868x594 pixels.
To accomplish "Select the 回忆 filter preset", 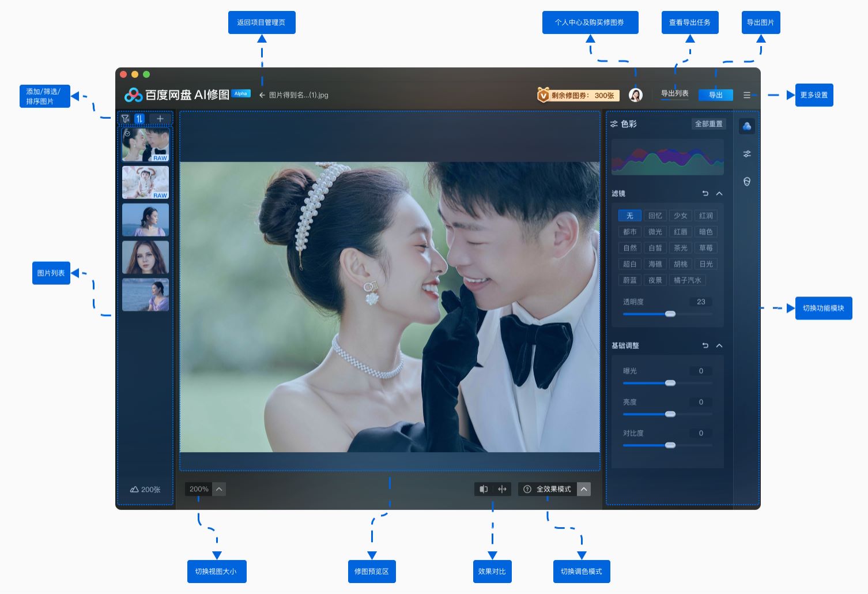I will click(x=655, y=216).
